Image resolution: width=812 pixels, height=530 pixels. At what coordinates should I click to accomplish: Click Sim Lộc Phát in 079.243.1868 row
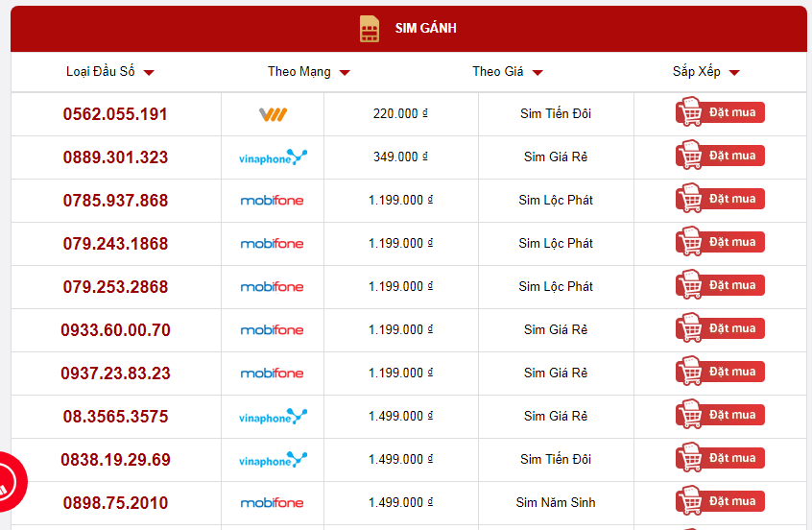556,243
